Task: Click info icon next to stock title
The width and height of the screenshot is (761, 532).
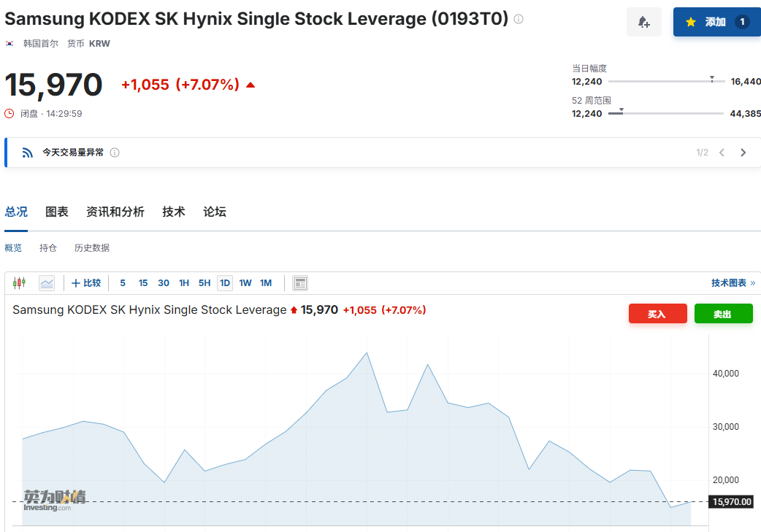Action: (519, 20)
